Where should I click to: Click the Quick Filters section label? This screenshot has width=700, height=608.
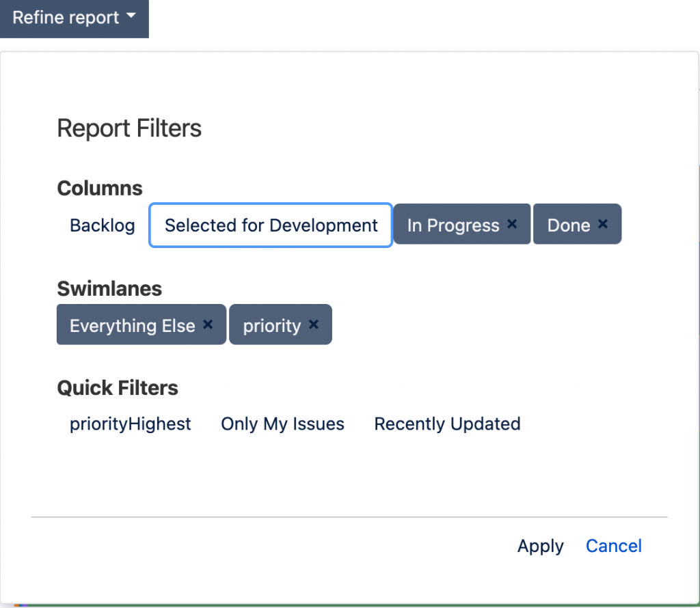[x=118, y=388]
